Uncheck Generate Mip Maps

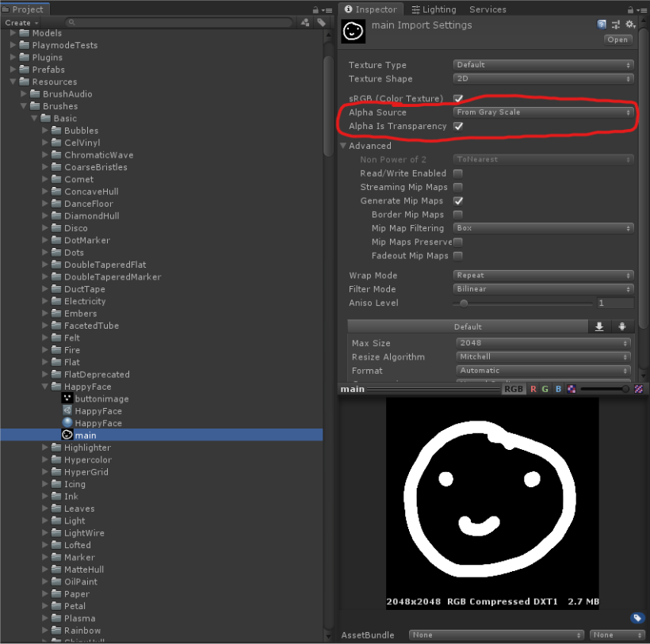[x=458, y=200]
